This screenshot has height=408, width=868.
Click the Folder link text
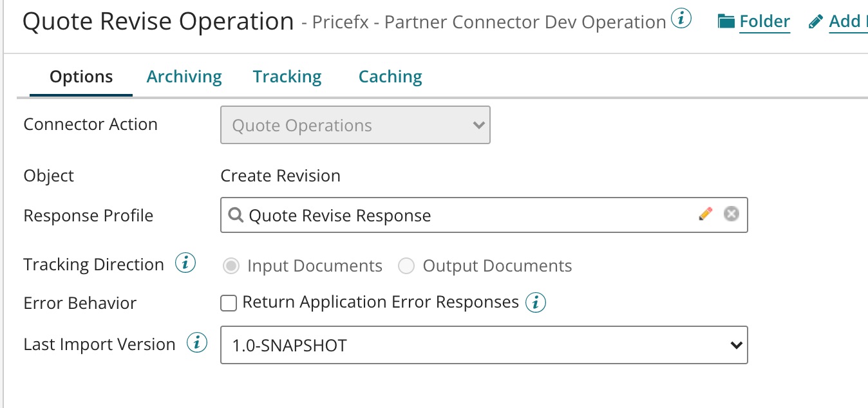pyautogui.click(x=764, y=22)
